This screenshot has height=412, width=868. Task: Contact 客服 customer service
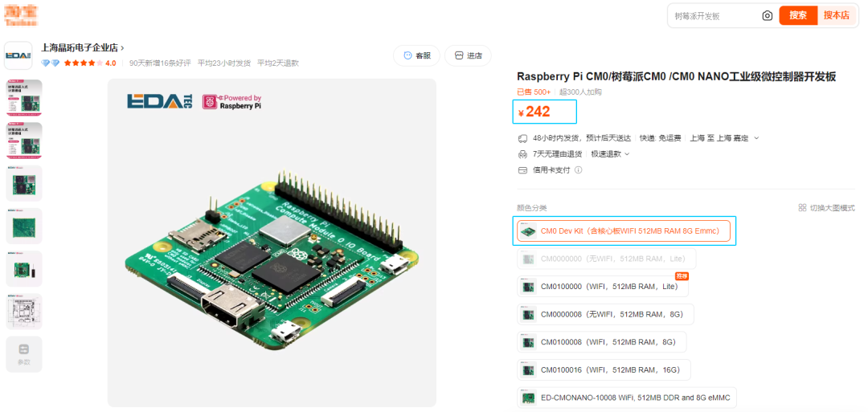point(417,55)
